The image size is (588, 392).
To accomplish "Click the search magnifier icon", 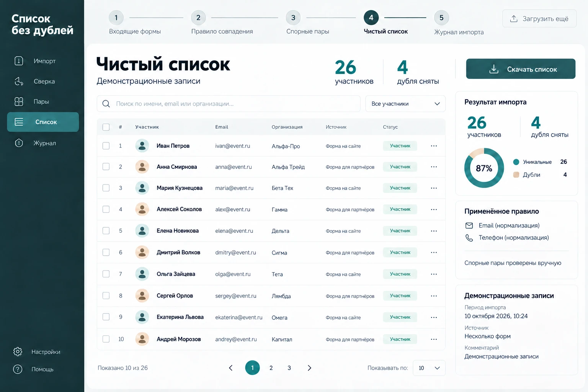I will [x=106, y=104].
